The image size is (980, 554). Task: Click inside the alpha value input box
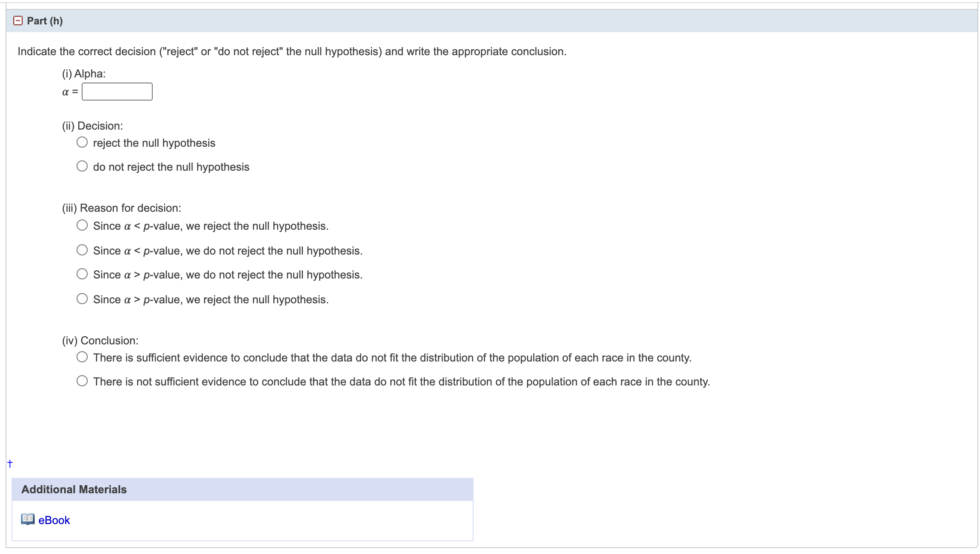click(117, 91)
